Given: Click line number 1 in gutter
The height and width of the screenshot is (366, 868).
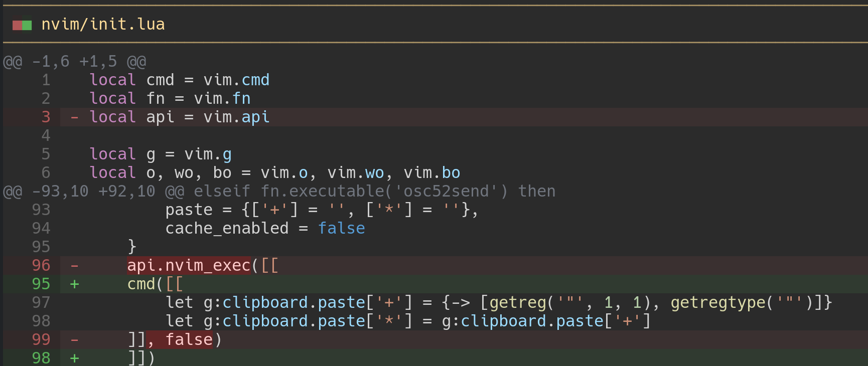Looking at the screenshot, I should [x=46, y=80].
